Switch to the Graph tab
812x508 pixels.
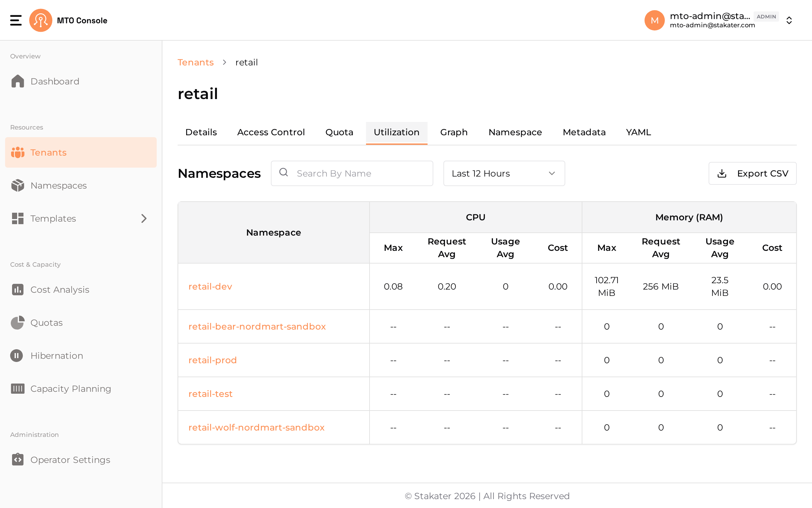(454, 132)
